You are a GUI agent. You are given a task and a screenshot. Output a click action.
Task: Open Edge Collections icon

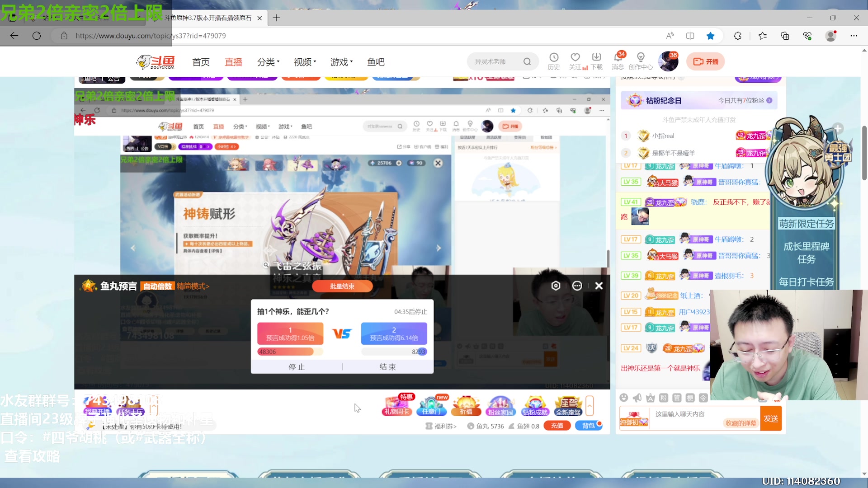click(x=785, y=36)
